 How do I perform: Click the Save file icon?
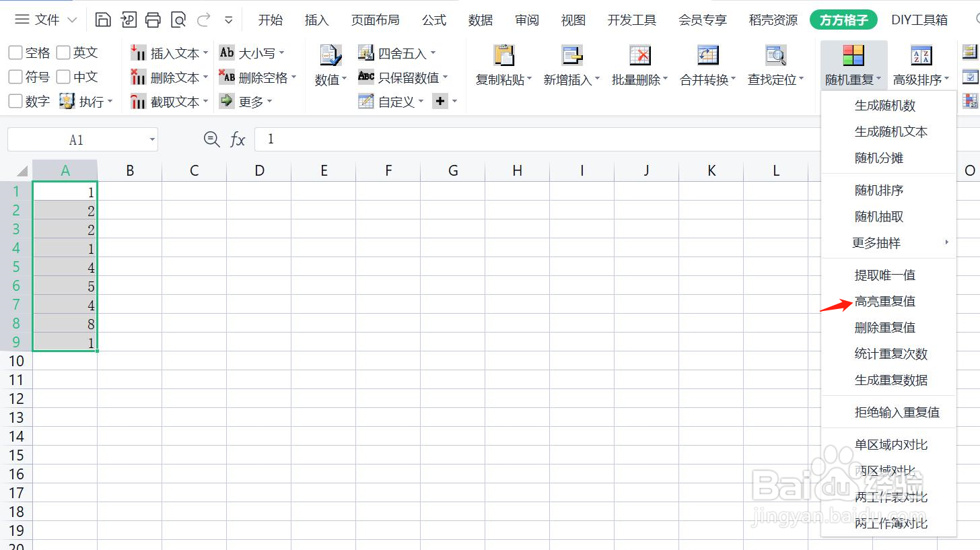(103, 20)
